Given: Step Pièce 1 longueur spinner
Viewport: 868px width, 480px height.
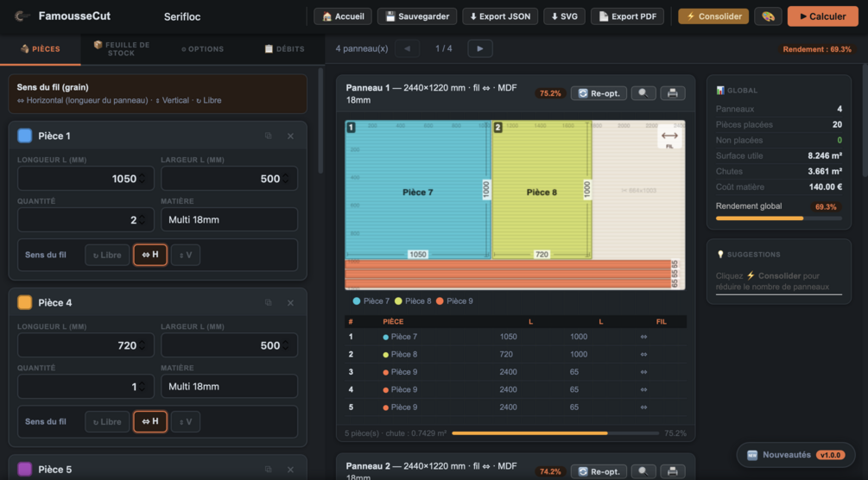Looking at the screenshot, I should tap(143, 178).
